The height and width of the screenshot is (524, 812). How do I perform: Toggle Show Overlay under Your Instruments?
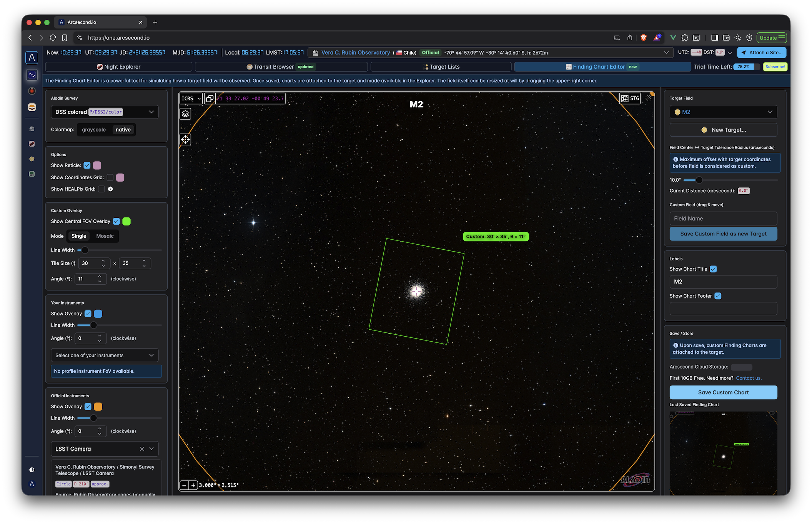pyautogui.click(x=88, y=314)
